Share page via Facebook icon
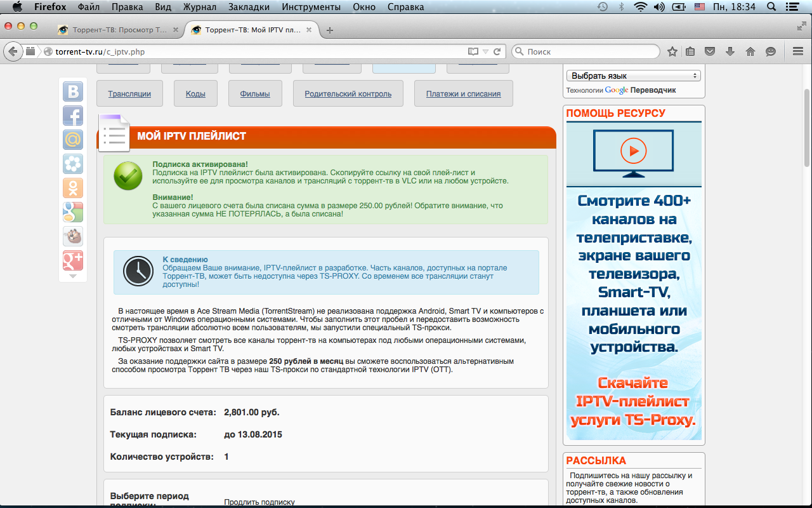The image size is (812, 508). [x=73, y=116]
